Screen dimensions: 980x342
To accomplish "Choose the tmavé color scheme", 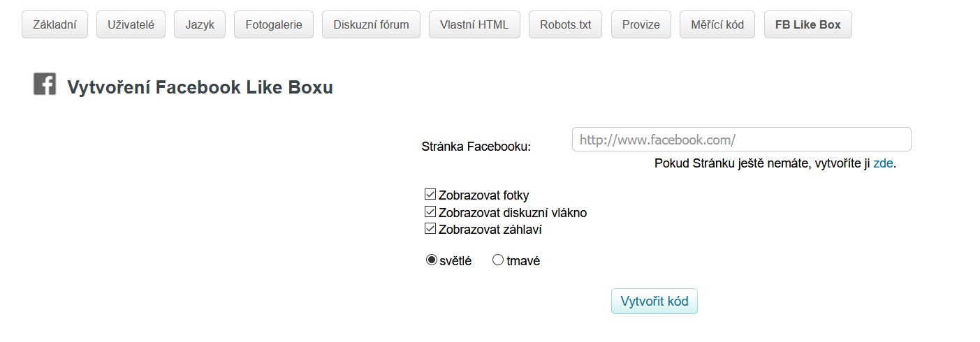I will pos(498,260).
